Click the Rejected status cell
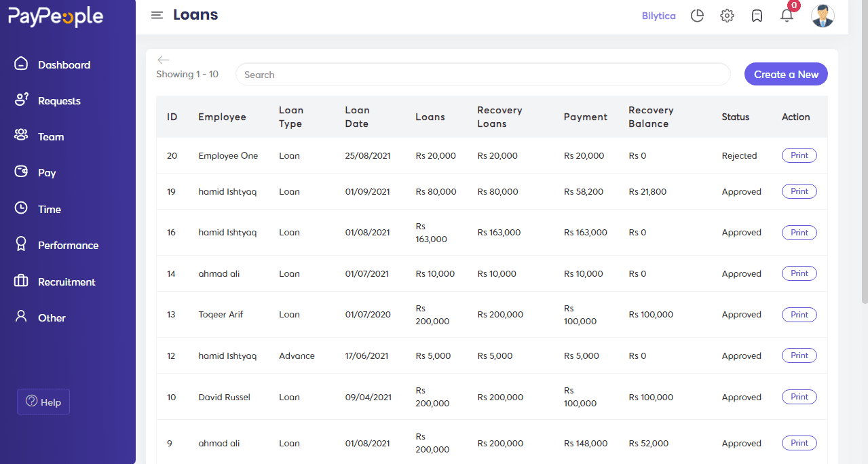 [739, 156]
